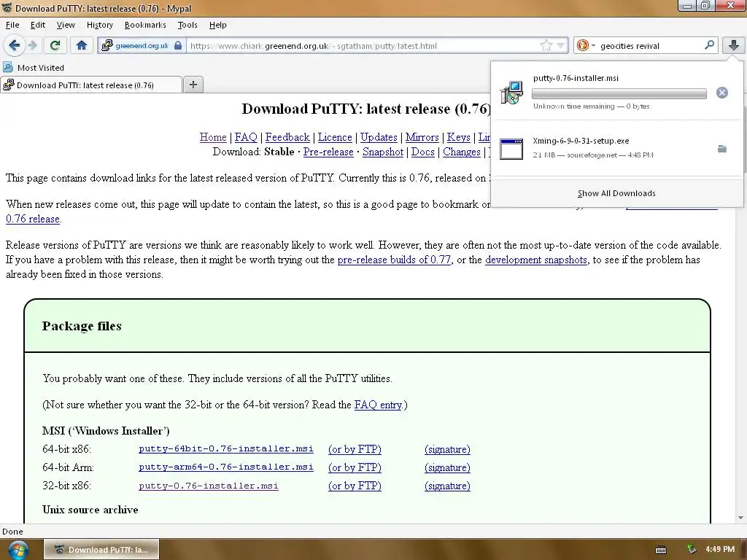
Task: Toggle the Downloads arrow toolbar button
Action: [733, 46]
